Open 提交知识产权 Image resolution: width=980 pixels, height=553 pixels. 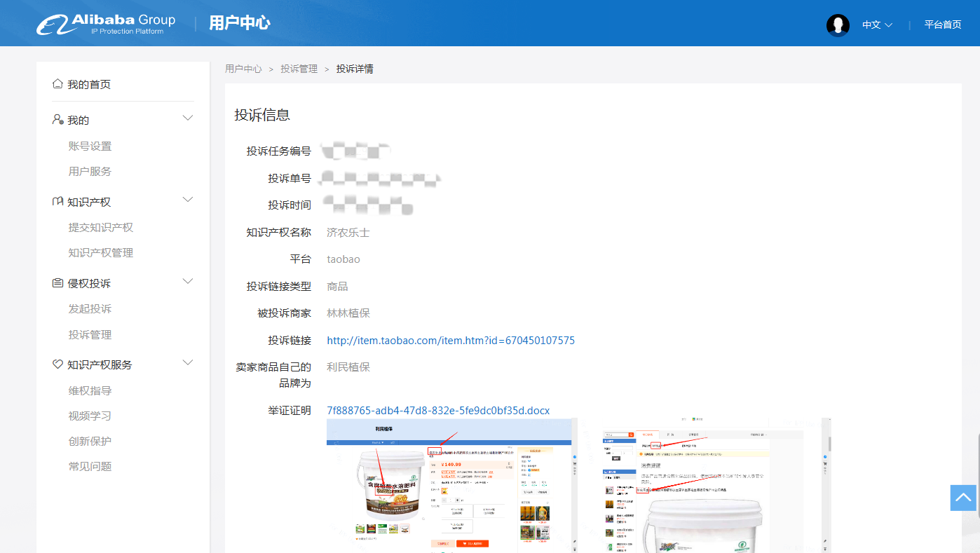(x=101, y=227)
